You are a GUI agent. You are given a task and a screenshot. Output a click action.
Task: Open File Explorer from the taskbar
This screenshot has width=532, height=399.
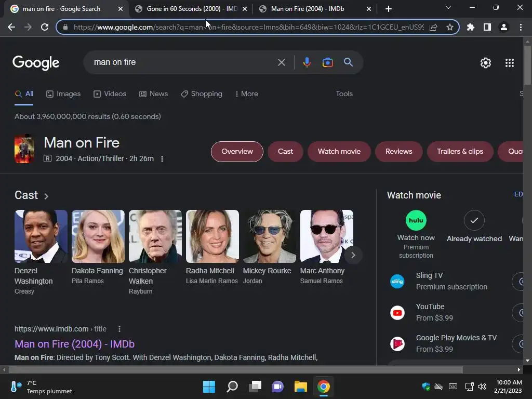pyautogui.click(x=301, y=387)
